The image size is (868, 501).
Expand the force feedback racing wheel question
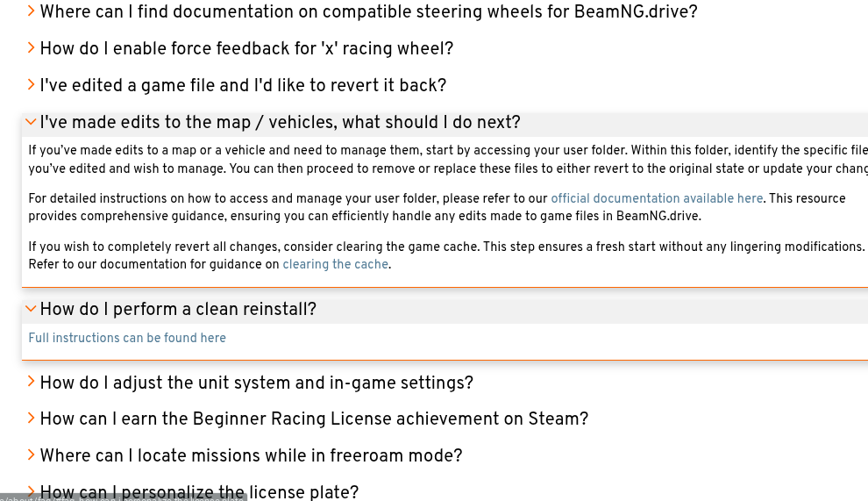click(32, 48)
